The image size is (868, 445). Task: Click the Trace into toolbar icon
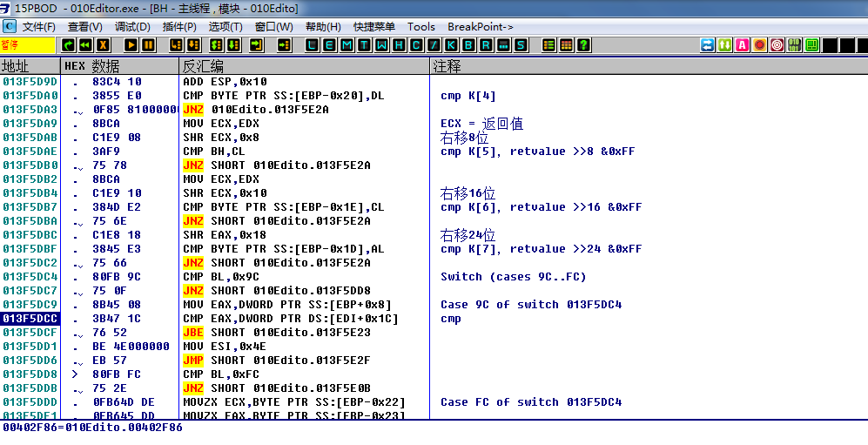click(217, 45)
